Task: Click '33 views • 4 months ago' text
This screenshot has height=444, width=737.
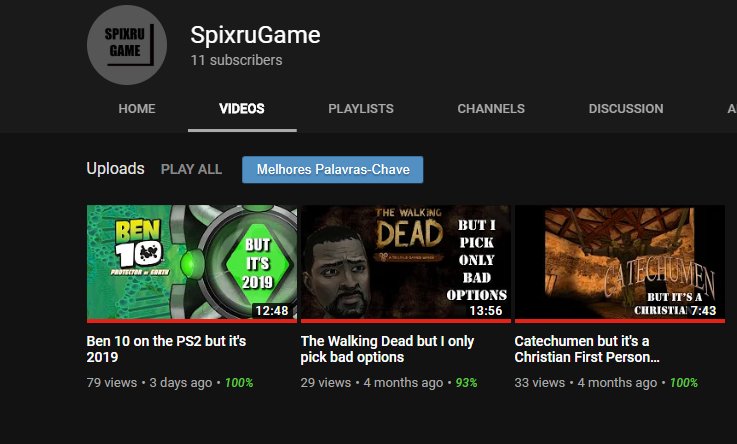Action: click(586, 382)
